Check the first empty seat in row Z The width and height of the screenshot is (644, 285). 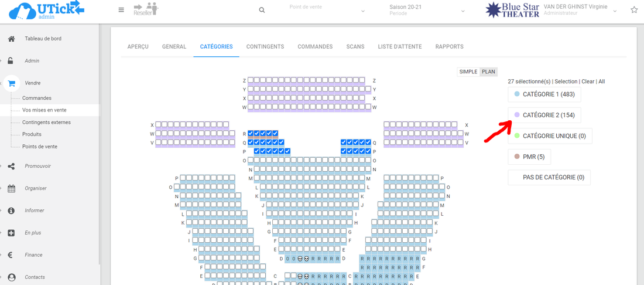click(x=251, y=80)
